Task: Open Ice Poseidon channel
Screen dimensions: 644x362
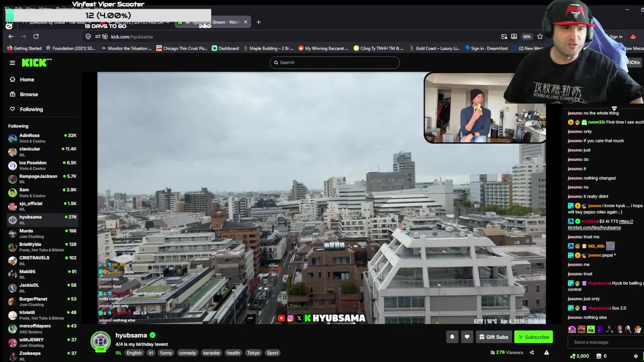Action: [x=42, y=165]
